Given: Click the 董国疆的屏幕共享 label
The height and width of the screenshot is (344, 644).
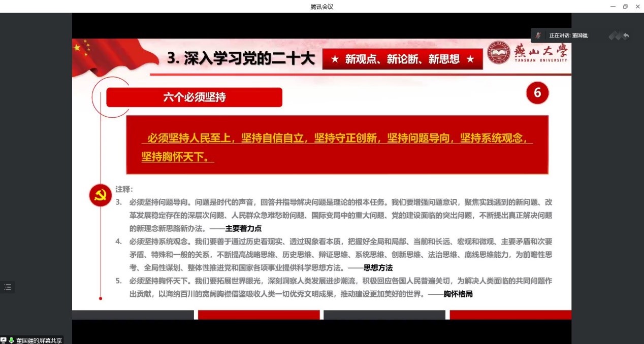Looking at the screenshot, I should click(x=39, y=340).
